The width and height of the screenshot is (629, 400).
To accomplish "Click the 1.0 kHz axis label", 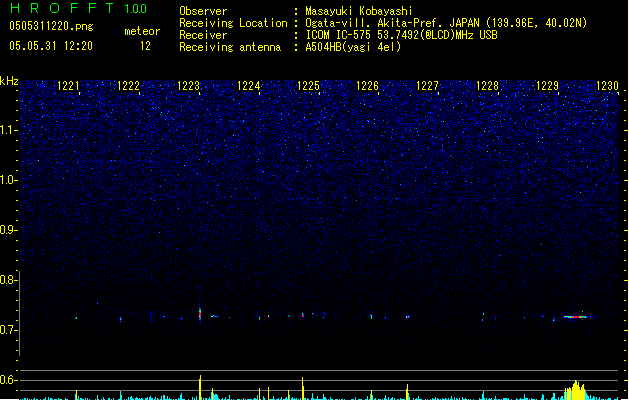I will click(8, 180).
